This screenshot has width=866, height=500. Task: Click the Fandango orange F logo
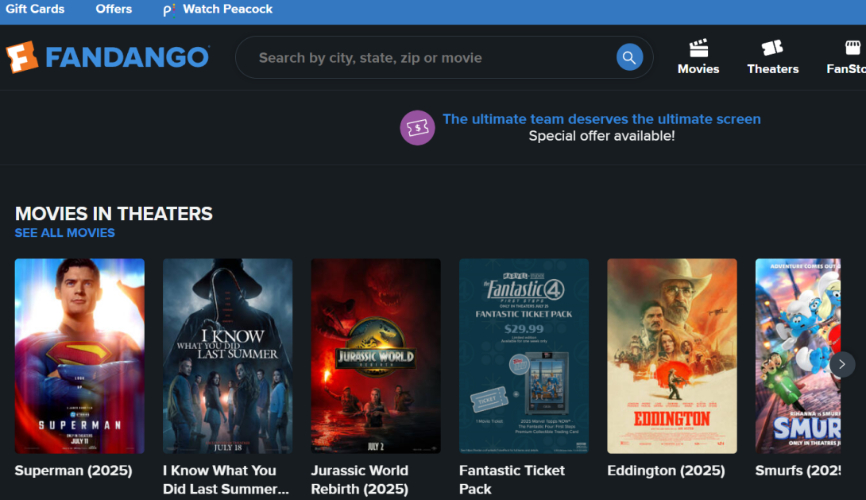22,57
